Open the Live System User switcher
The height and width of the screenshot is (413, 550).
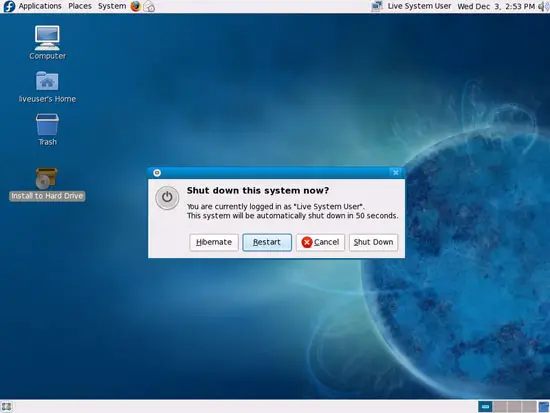[x=419, y=6]
